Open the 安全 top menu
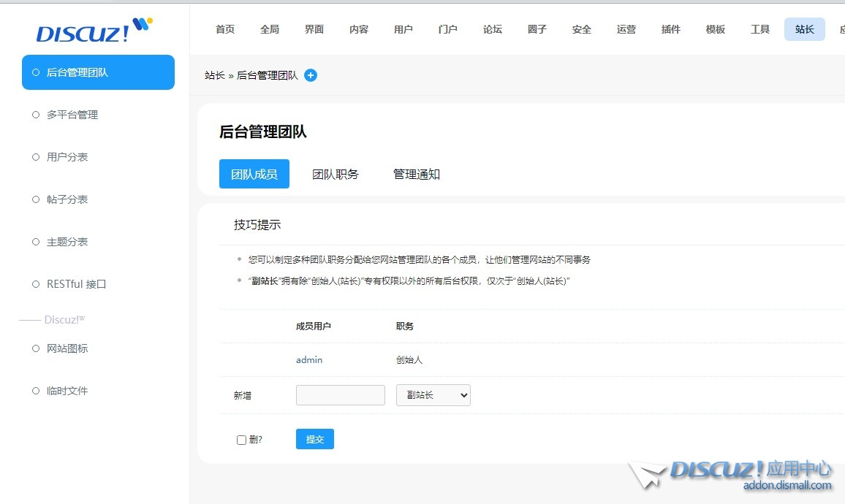The image size is (845, 504). click(582, 29)
